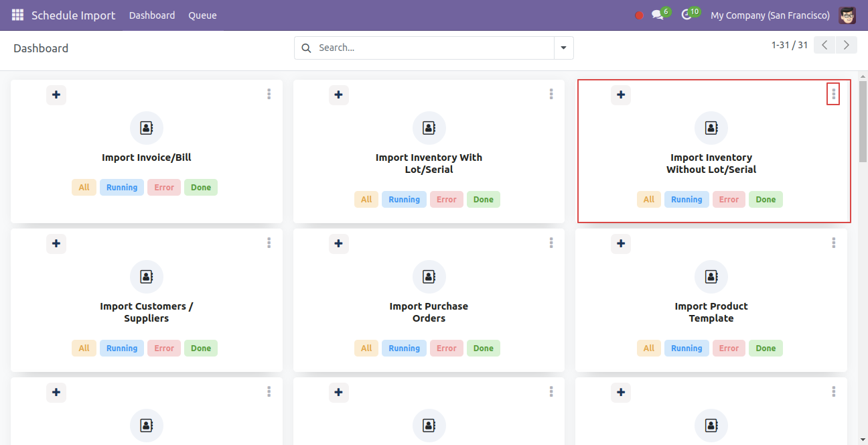
Task: Click plus icon on Import Inventory With Lot/Serial card
Action: [x=339, y=95]
